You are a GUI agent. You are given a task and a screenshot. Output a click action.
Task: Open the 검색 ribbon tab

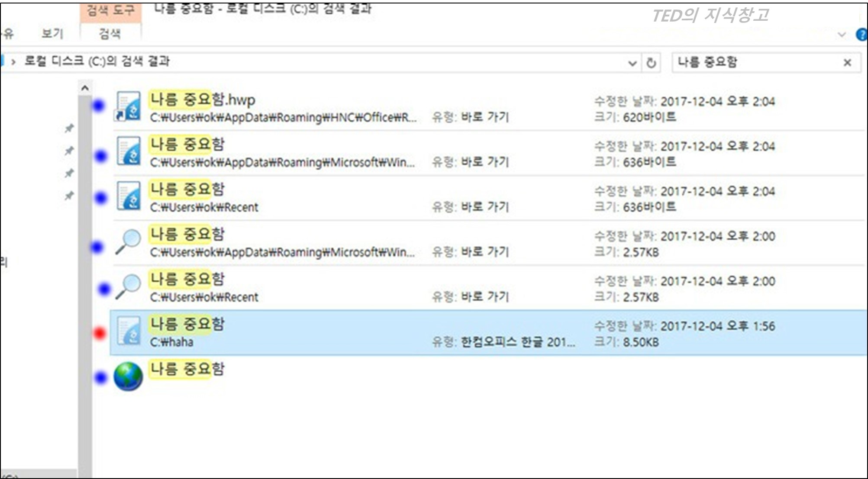(110, 33)
